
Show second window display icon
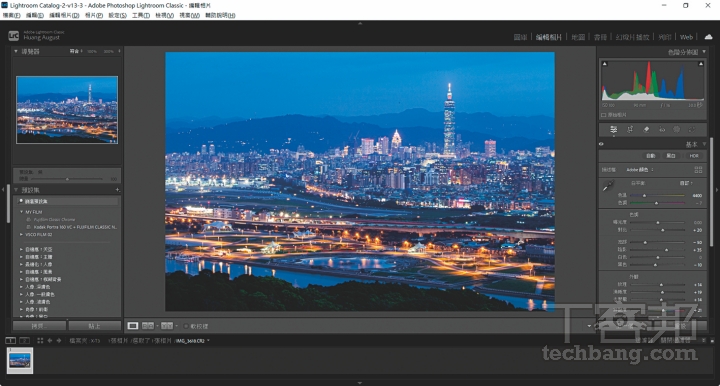pos(24,341)
